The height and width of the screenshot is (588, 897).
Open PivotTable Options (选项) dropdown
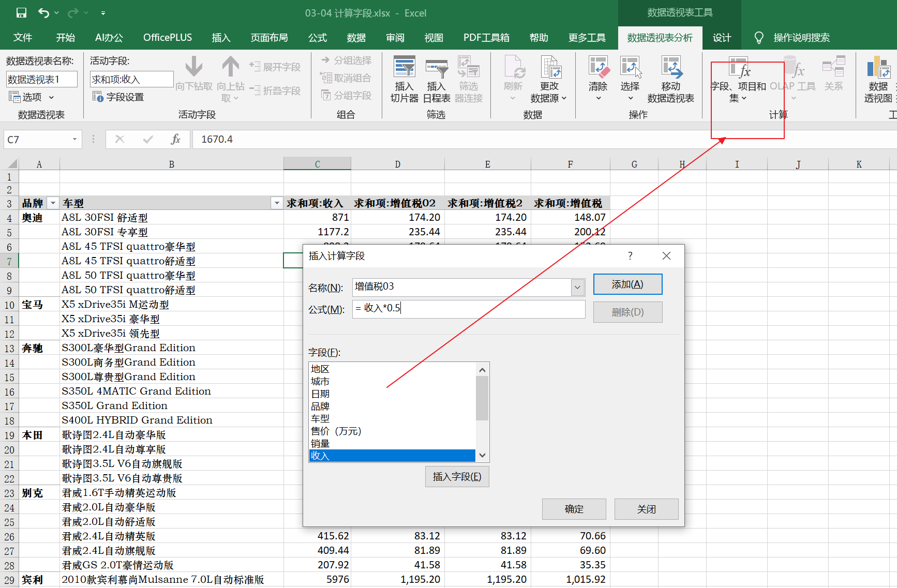click(32, 97)
